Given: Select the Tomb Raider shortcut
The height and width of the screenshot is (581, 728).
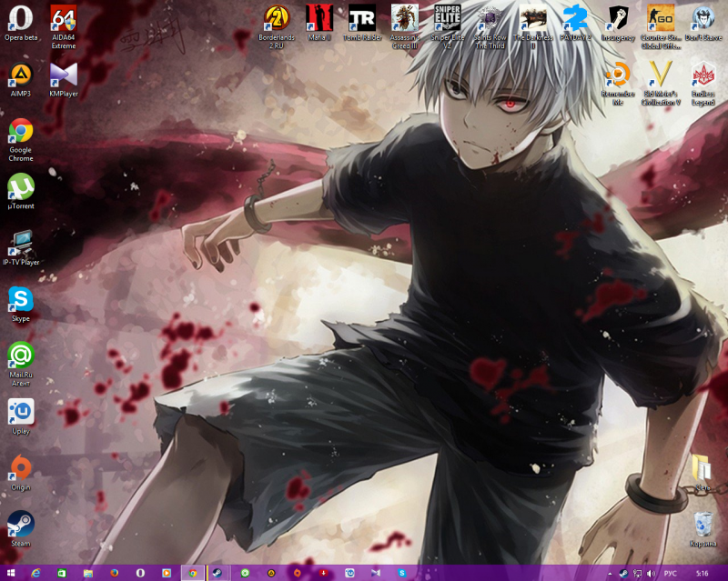Looking at the screenshot, I should (x=362, y=24).
